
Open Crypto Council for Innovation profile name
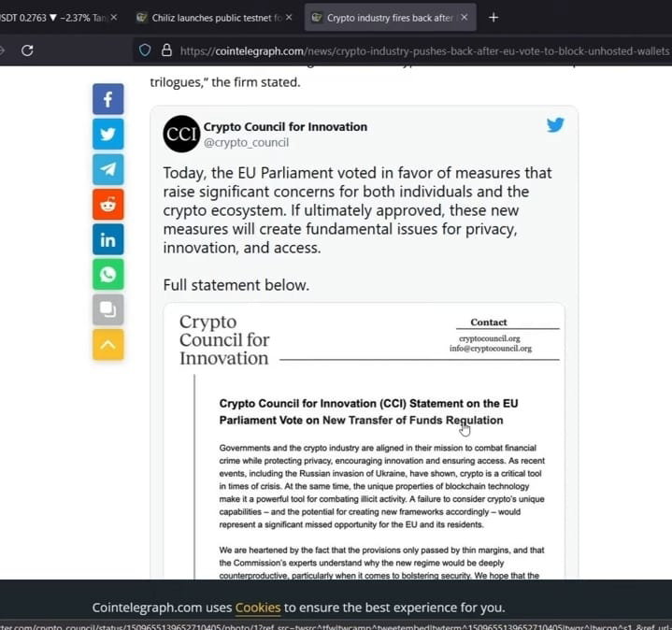[x=285, y=127]
